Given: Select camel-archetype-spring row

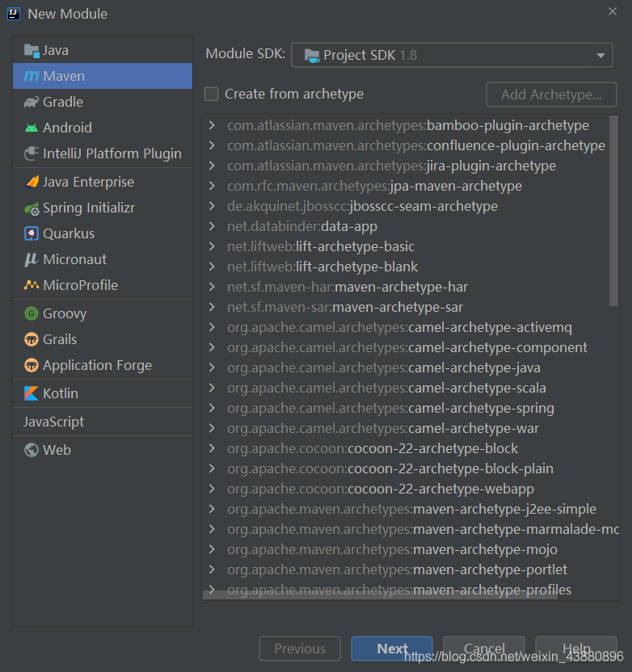Looking at the screenshot, I should 411,408.
